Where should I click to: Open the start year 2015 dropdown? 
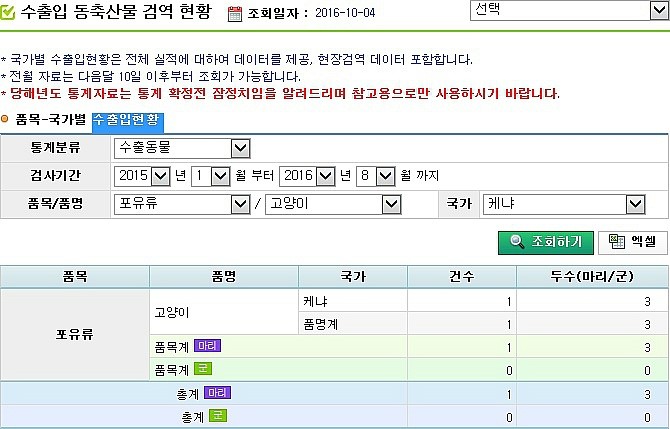pyautogui.click(x=142, y=176)
